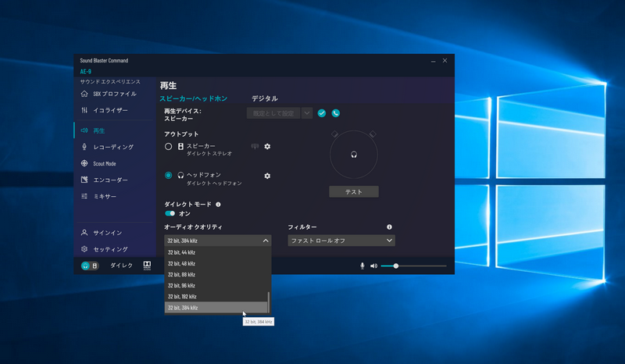Open セッティング in the sidebar

click(x=105, y=249)
